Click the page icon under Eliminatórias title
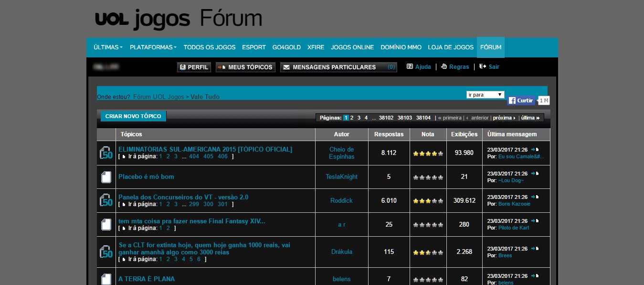The height and width of the screenshot is (285, 644). pos(124,156)
